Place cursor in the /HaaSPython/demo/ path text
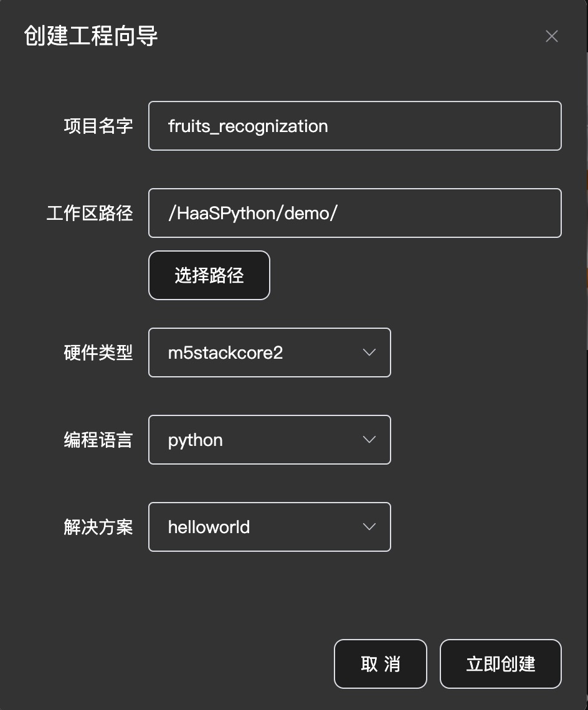Viewport: 588px width, 710px height. [x=253, y=213]
